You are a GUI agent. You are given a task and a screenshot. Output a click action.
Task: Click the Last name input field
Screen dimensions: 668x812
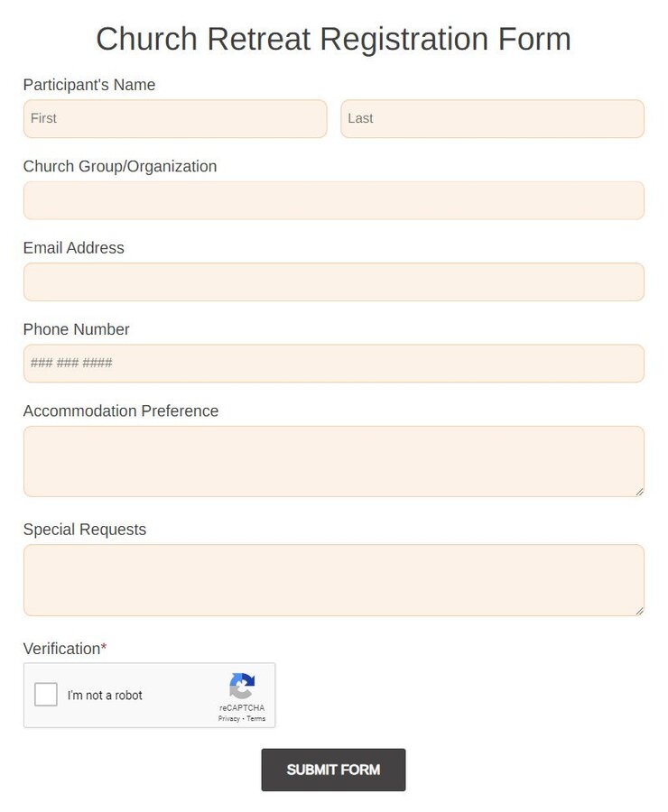(492, 118)
